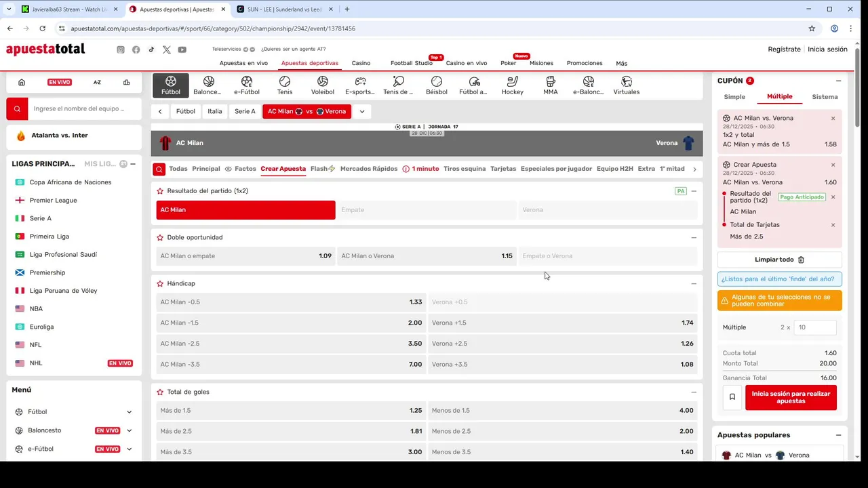Collapse the Apuestas populares panel
This screenshot has height=488, width=868.
tap(838, 435)
